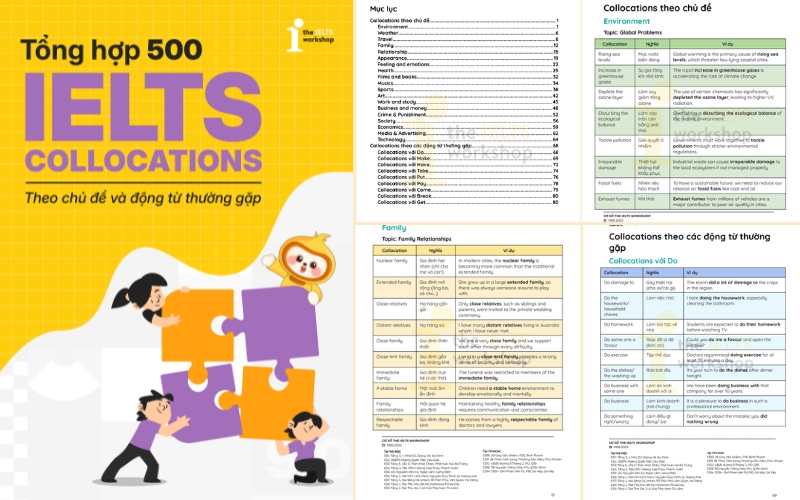Open 'Collocations với Break' contents entry
The height and width of the screenshot is (500, 800).
[468, 196]
